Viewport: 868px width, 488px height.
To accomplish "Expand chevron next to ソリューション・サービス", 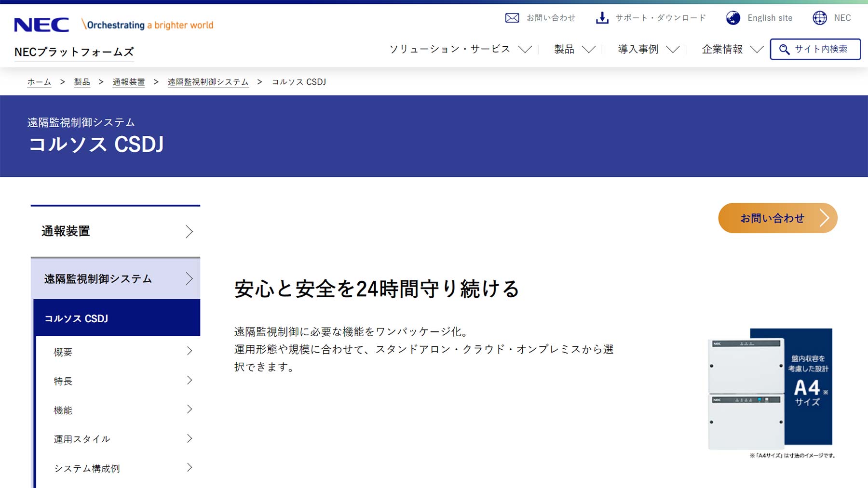I will tap(525, 49).
